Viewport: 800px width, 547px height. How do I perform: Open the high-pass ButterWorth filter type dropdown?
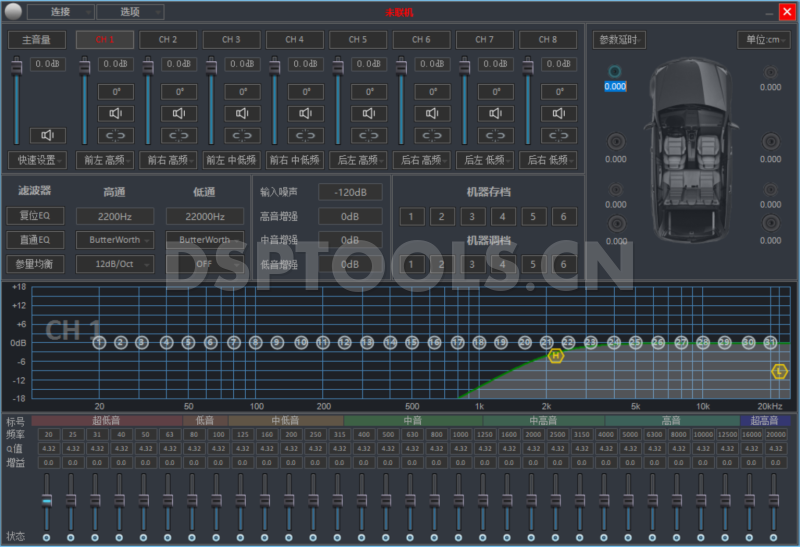121,240
